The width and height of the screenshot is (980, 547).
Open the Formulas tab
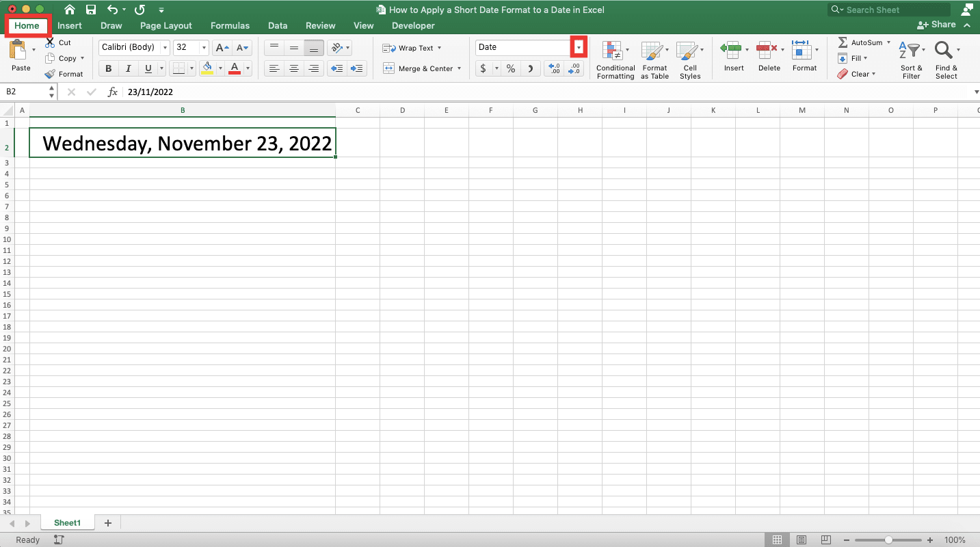pyautogui.click(x=230, y=25)
